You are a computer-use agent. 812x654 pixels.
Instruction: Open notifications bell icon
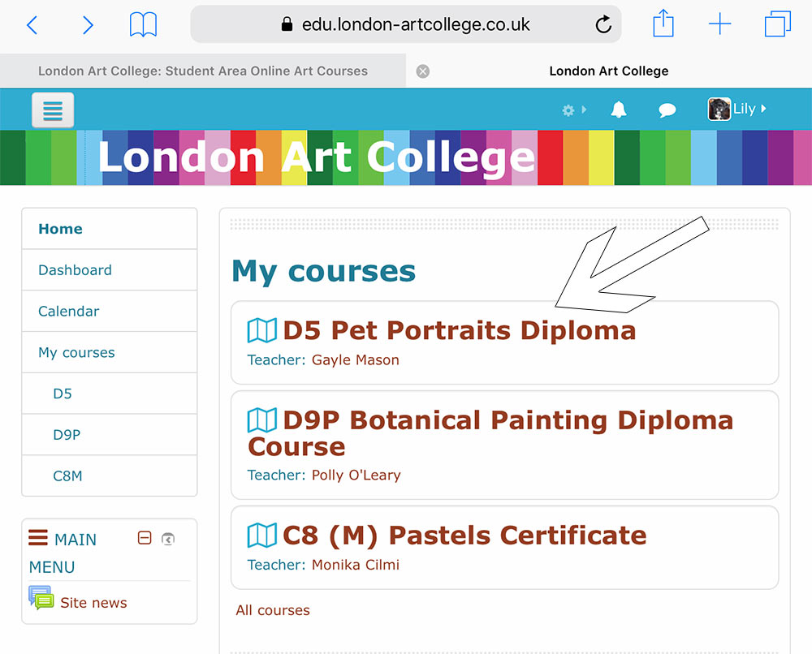pos(618,110)
